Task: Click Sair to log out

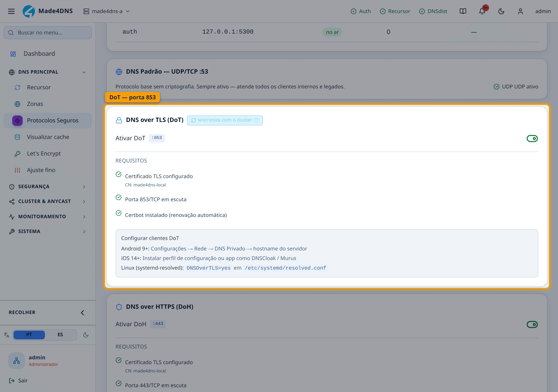Action: tap(23, 381)
